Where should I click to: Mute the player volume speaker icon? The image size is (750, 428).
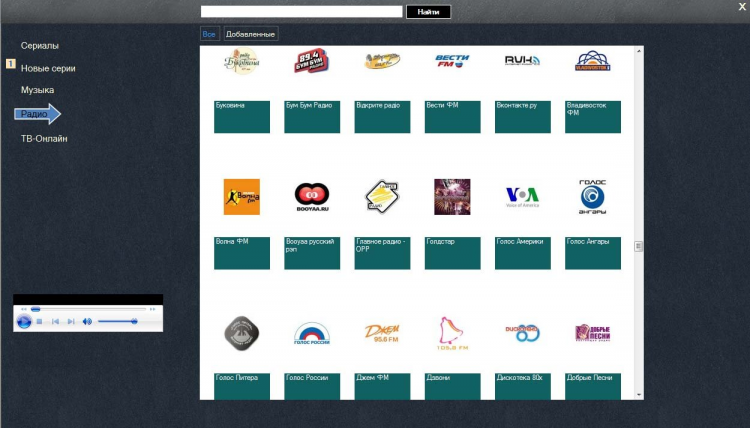87,321
